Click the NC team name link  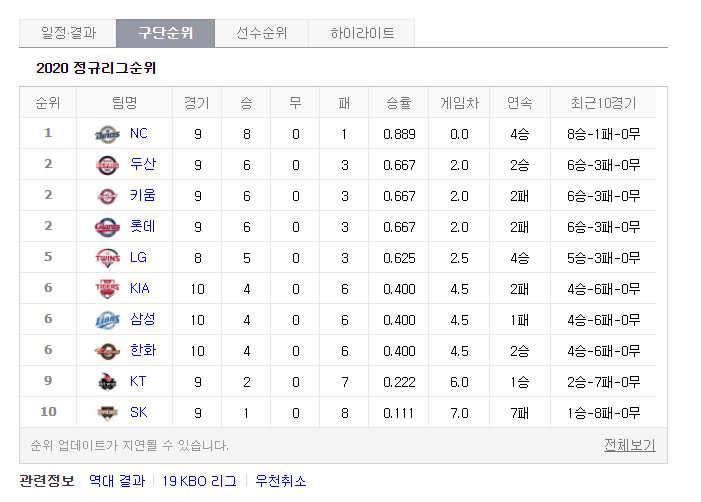[x=139, y=133]
